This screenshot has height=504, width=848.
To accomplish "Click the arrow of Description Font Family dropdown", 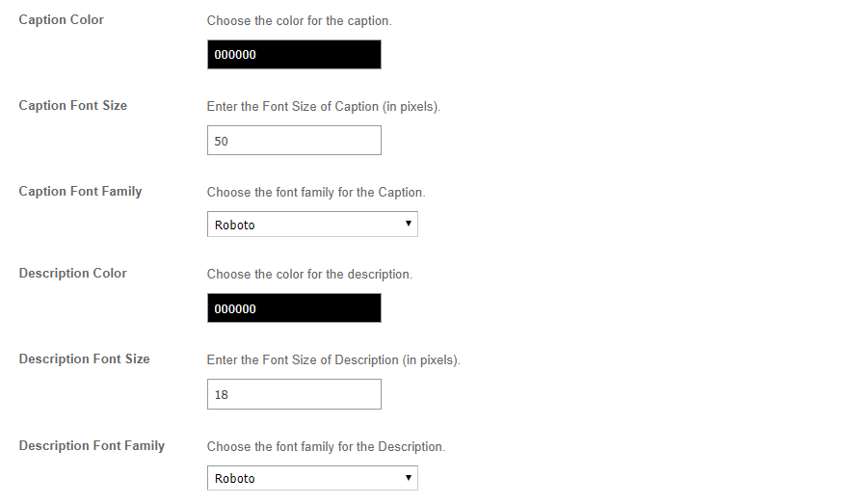I will point(409,478).
